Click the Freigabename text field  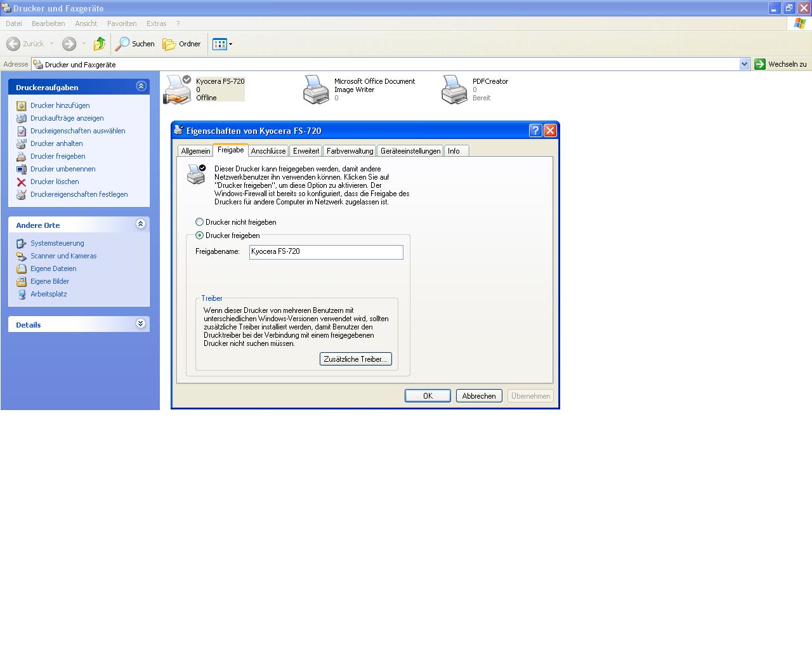click(326, 252)
